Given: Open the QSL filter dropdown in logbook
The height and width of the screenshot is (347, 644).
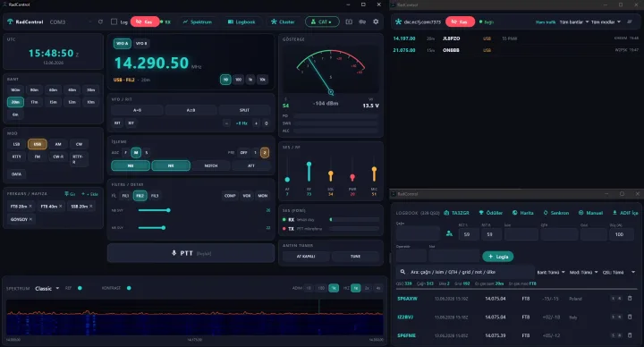Looking at the screenshot, I should 619,272.
